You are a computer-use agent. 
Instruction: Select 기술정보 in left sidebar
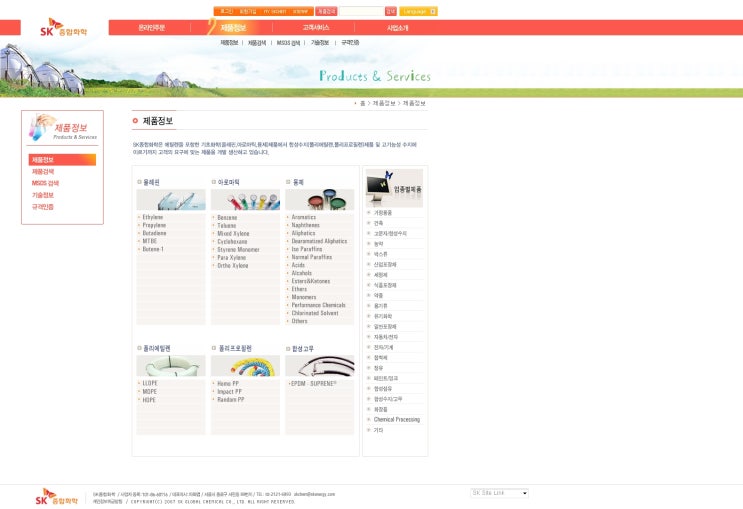43,195
